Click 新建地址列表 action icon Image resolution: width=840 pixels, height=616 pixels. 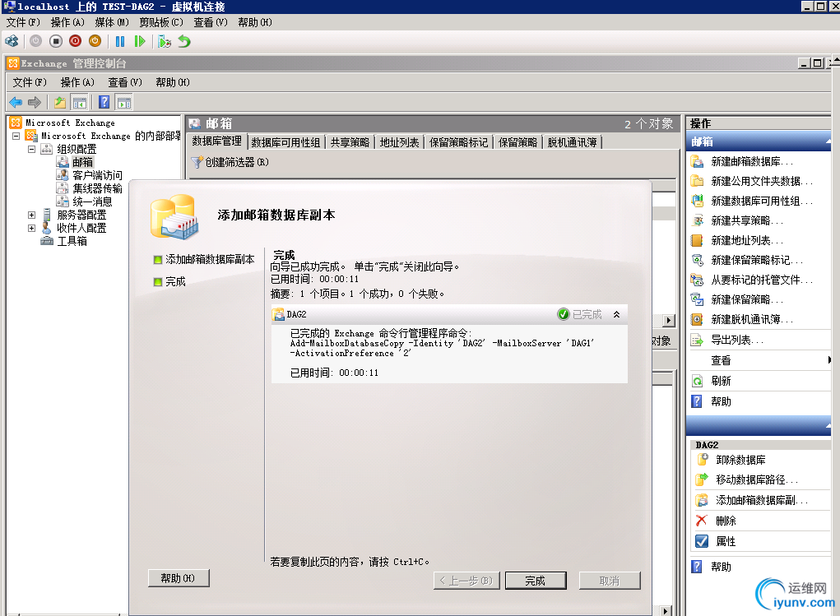(x=697, y=240)
